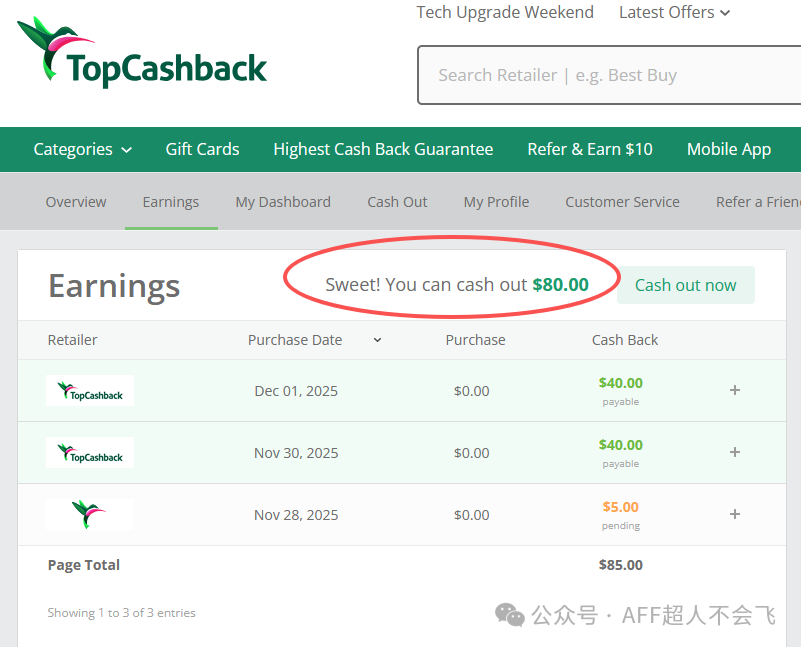The image size is (801, 647).
Task: Click the Retailer column header
Action: point(73,340)
